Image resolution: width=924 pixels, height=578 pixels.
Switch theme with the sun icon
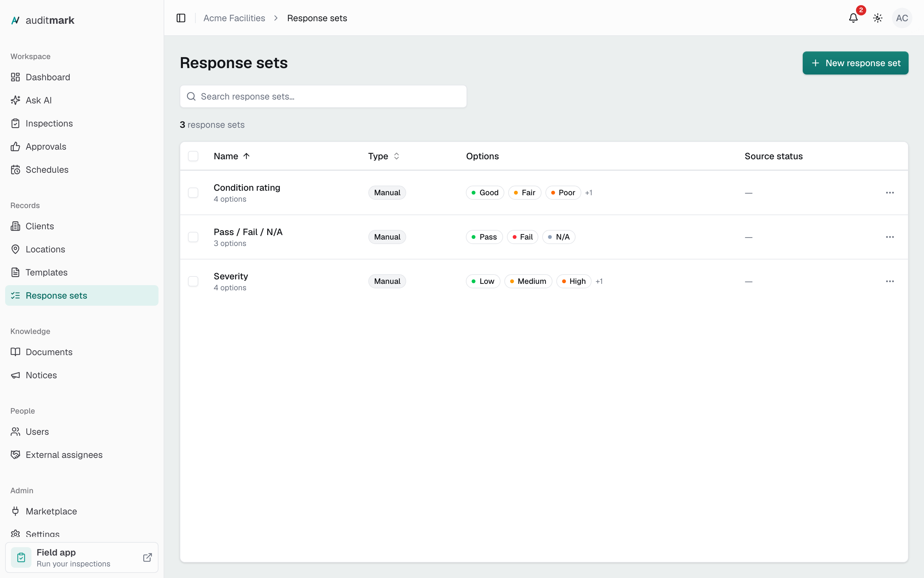(x=877, y=18)
